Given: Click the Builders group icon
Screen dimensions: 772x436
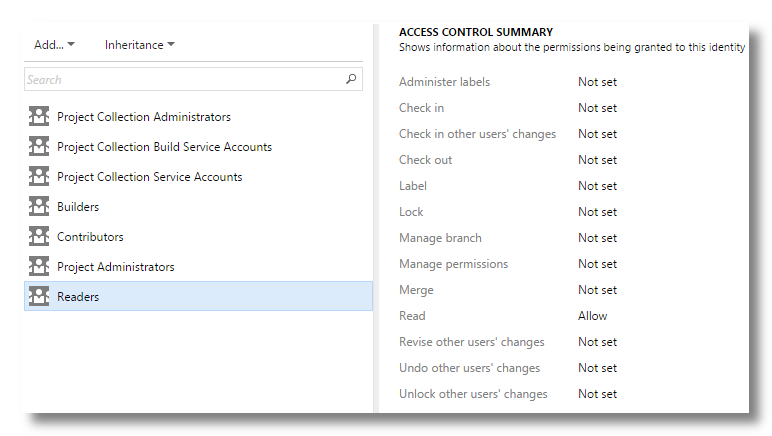Looking at the screenshot, I should point(39,207).
